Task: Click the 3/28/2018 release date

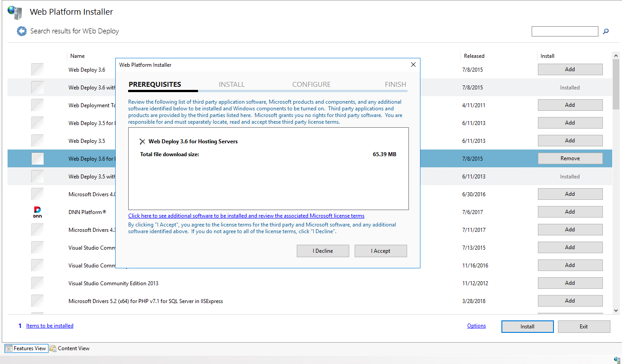Action: point(474,301)
